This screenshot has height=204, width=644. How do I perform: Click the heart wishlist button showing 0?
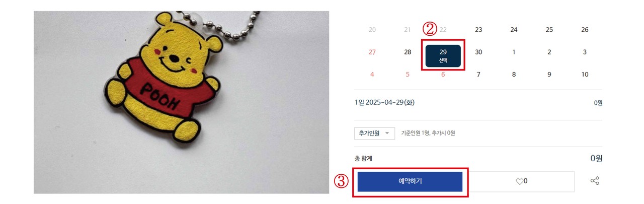pyautogui.click(x=522, y=181)
